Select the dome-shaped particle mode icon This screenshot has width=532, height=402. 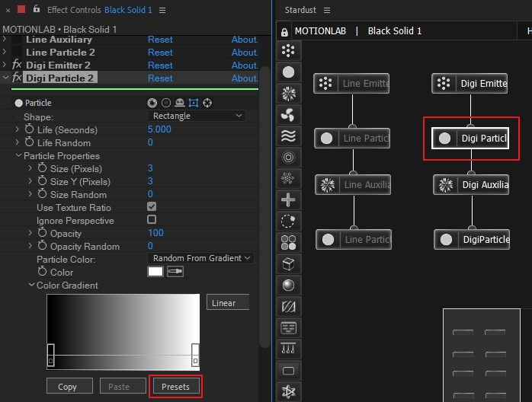(179, 103)
